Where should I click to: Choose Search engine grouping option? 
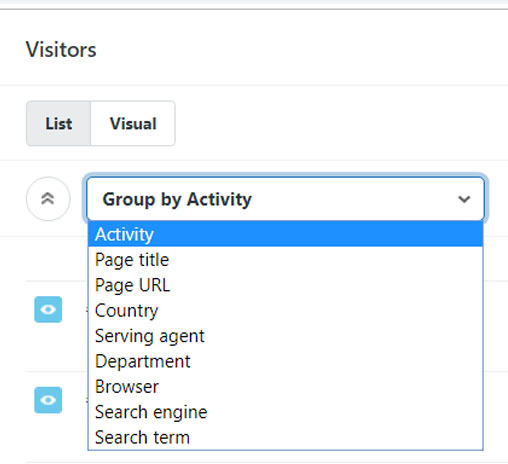point(285,412)
